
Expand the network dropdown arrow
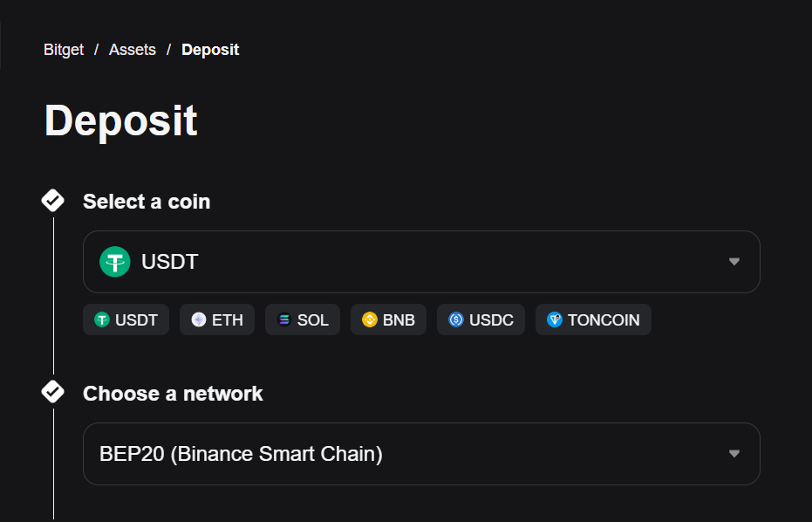point(734,454)
